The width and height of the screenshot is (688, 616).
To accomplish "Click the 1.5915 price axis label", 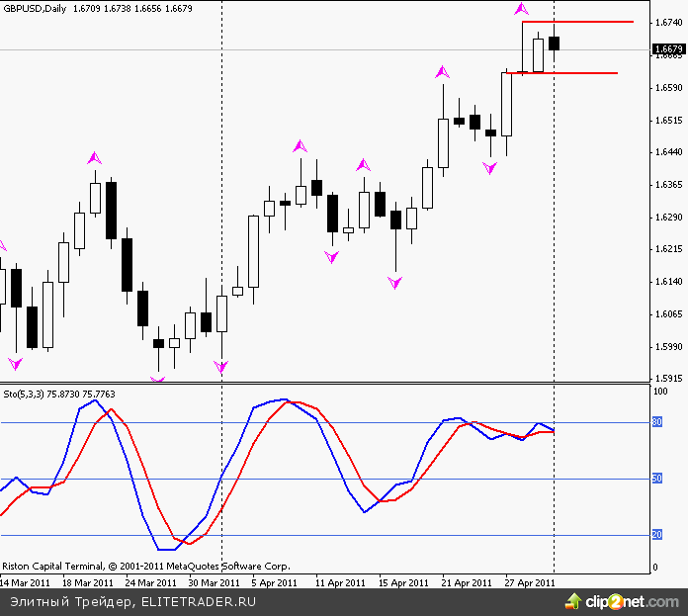I will (666, 379).
